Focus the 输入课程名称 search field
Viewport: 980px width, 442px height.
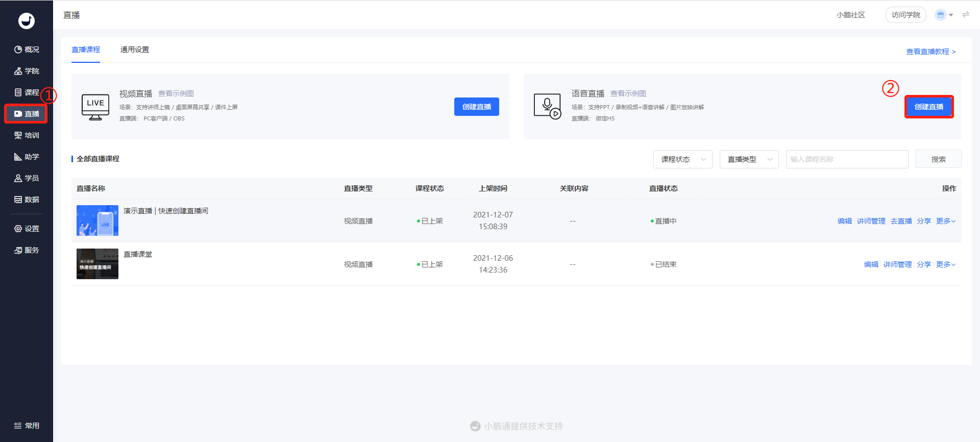847,159
